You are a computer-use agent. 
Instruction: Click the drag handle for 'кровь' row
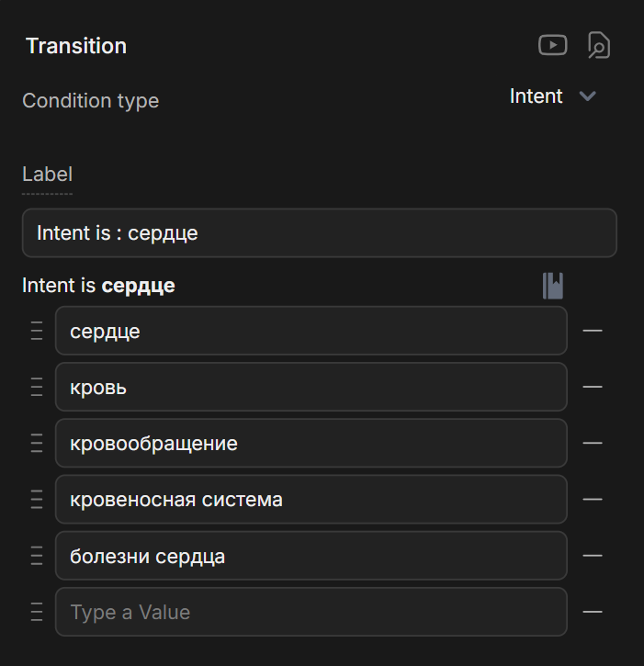pyautogui.click(x=37, y=387)
